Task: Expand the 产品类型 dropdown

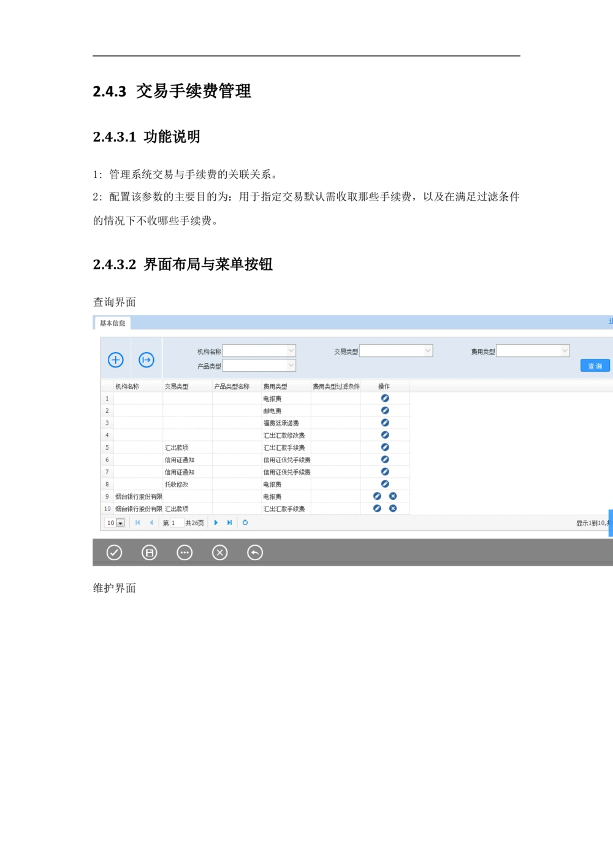Action: pyautogui.click(x=291, y=366)
